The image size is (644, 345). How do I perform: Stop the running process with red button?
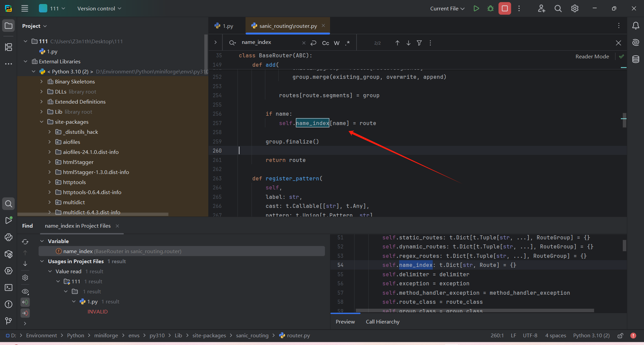coord(504,8)
